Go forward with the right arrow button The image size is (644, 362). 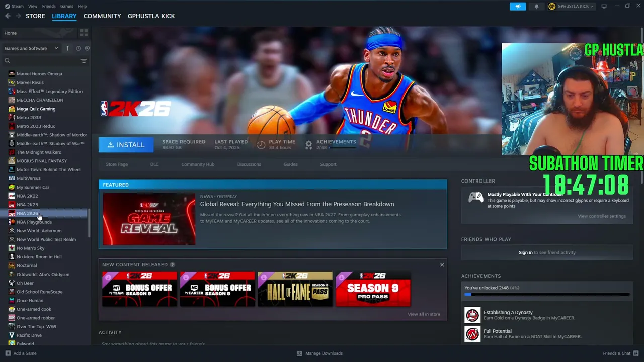18,16
